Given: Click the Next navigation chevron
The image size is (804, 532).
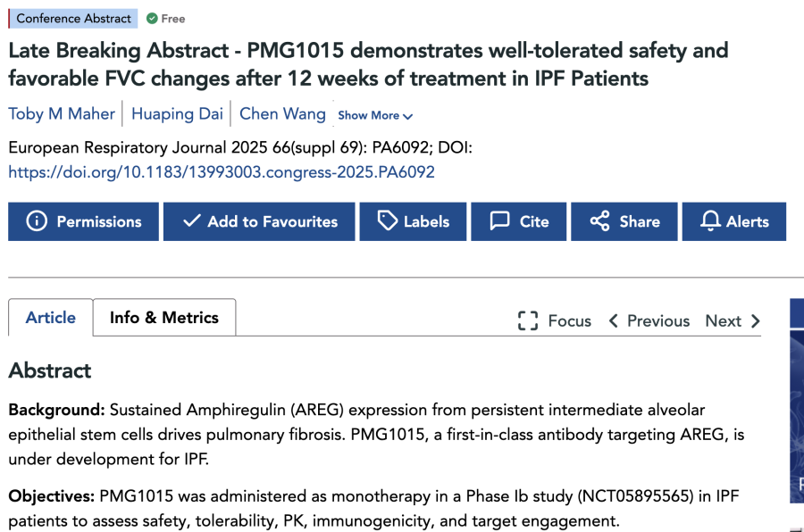Looking at the screenshot, I should pyautogui.click(x=755, y=320).
